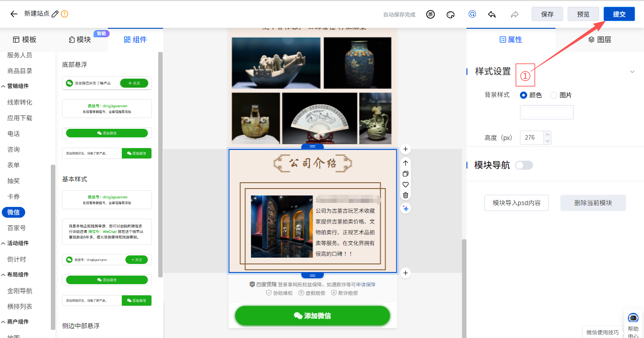644x338 pixels.
Task: Click the pencil icon to rename site
Action: tap(55, 14)
